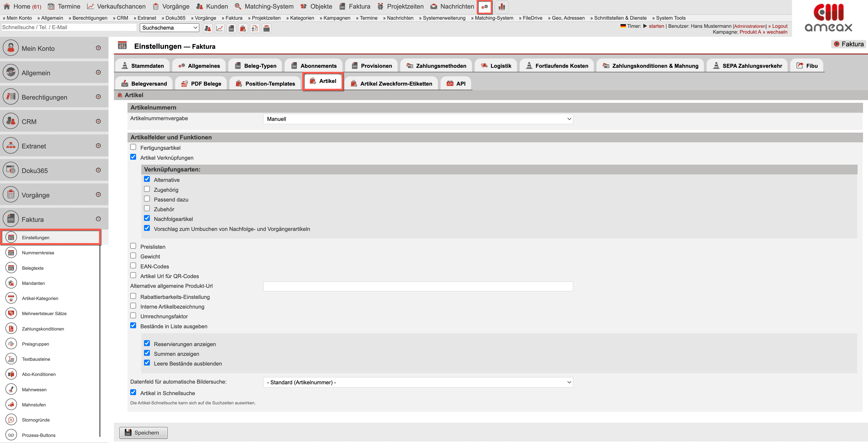Screen dimensions: 868x443
Task: Click the settings gears icon in top navigation
Action: click(485, 7)
